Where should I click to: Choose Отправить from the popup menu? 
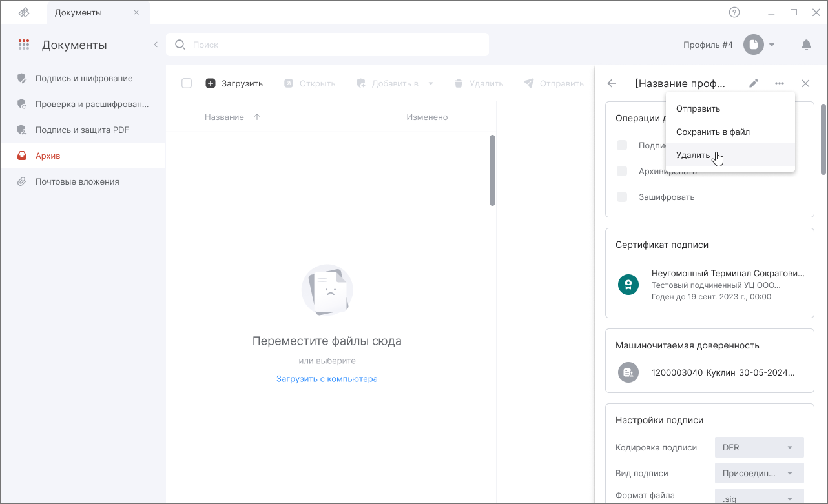coord(730,108)
